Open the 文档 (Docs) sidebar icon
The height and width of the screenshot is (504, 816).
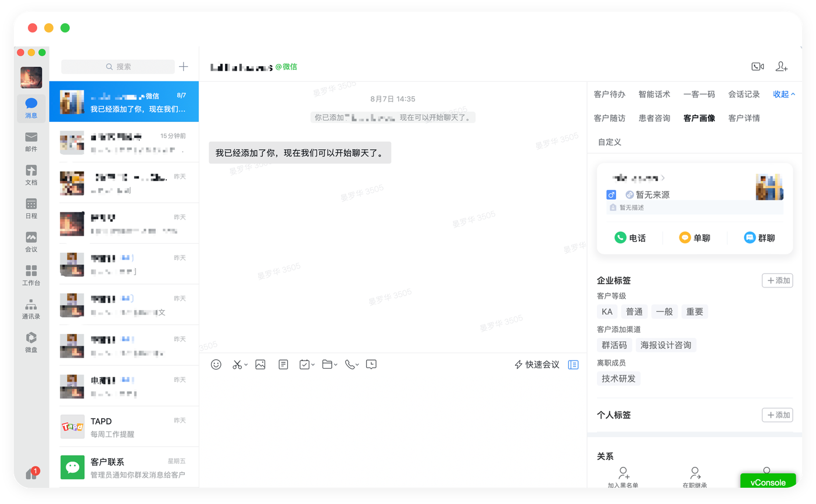[31, 174]
